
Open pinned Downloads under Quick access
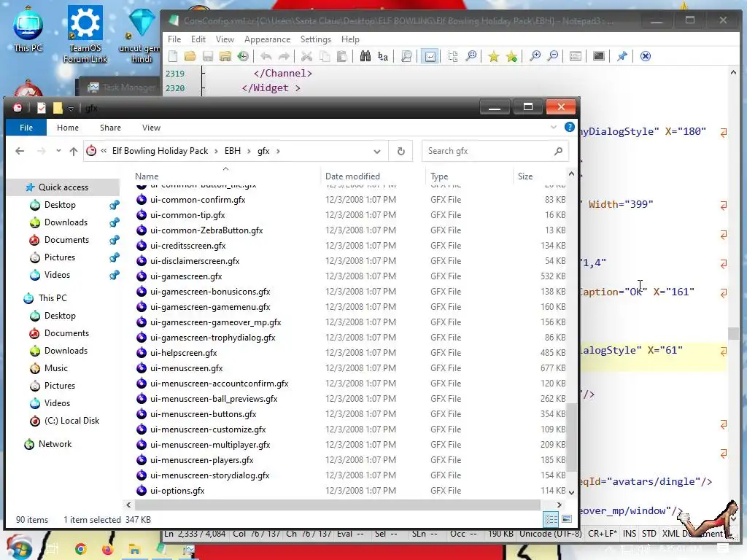66,222
